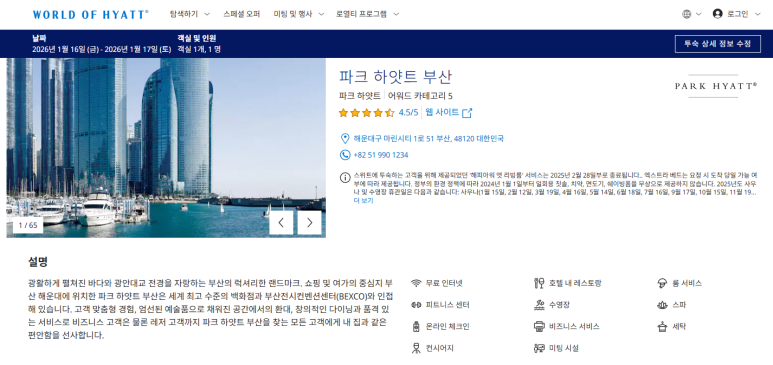This screenshot has height=365, width=773.
Task: Click the 설명 section heading
Action: pyautogui.click(x=38, y=262)
